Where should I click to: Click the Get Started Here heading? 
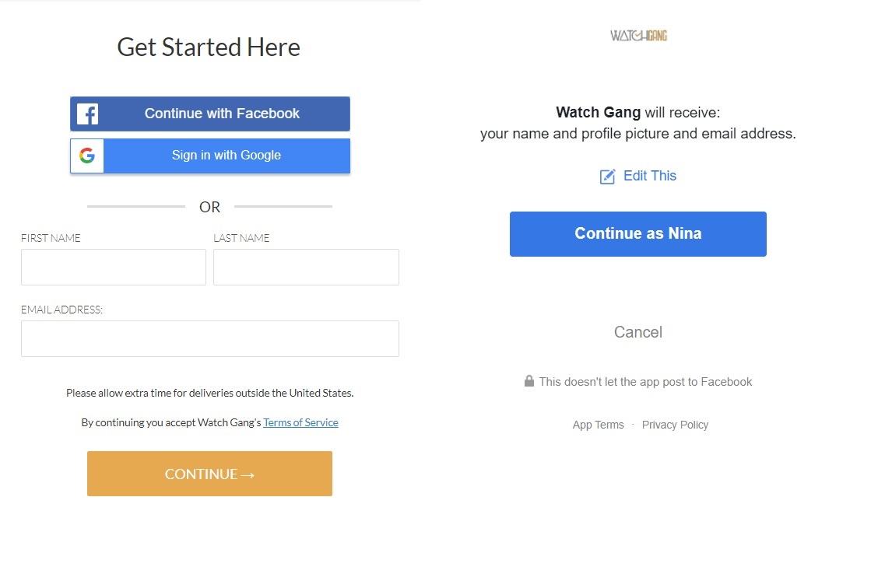click(209, 47)
